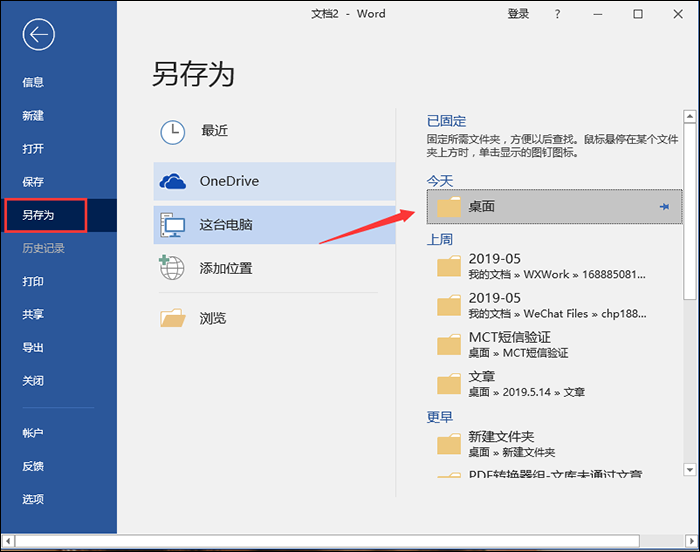Image resolution: width=700 pixels, height=552 pixels.
Task: Click folder icon of 2019-05 WXWork entry
Action: [449, 266]
